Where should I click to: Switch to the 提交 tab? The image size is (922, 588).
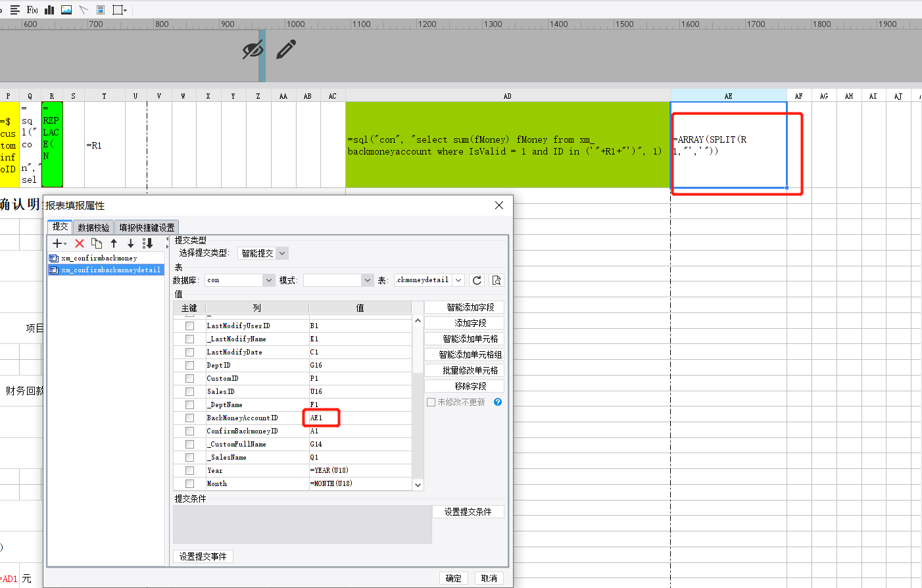click(60, 227)
